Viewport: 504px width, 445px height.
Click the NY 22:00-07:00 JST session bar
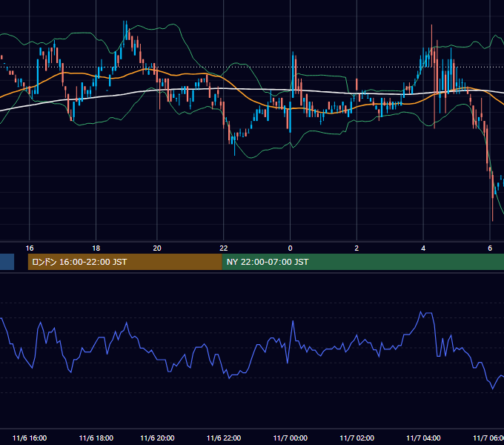[x=363, y=262]
